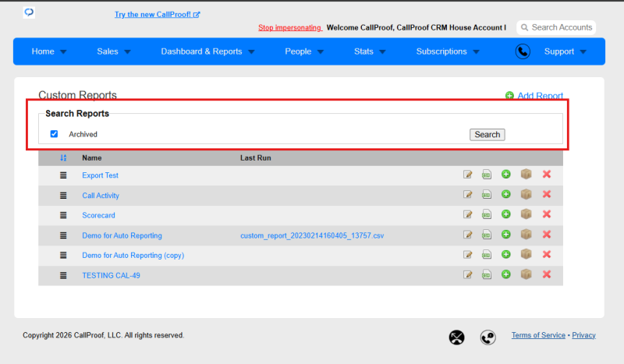Click the CallProof logo icon

(x=29, y=12)
